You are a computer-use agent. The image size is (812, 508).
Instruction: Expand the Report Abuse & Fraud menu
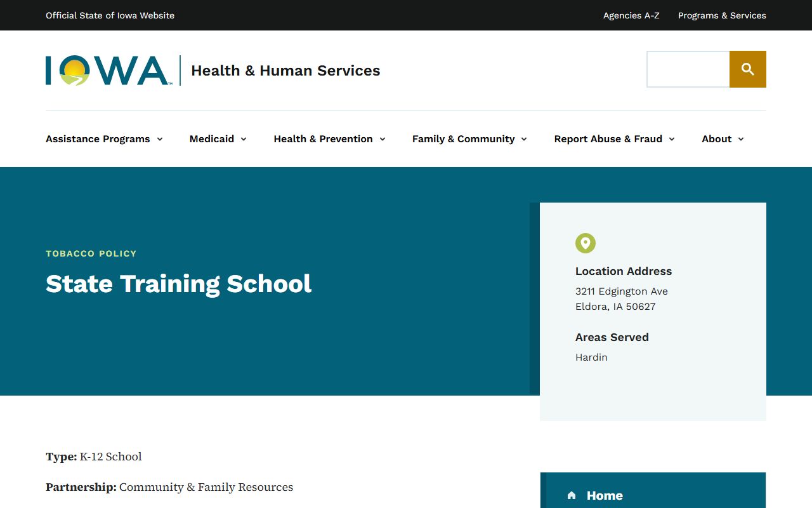pyautogui.click(x=615, y=139)
